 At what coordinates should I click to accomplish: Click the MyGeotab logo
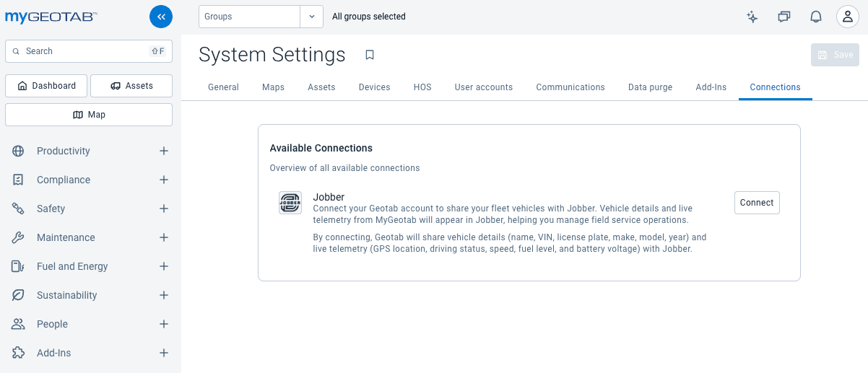coord(52,17)
